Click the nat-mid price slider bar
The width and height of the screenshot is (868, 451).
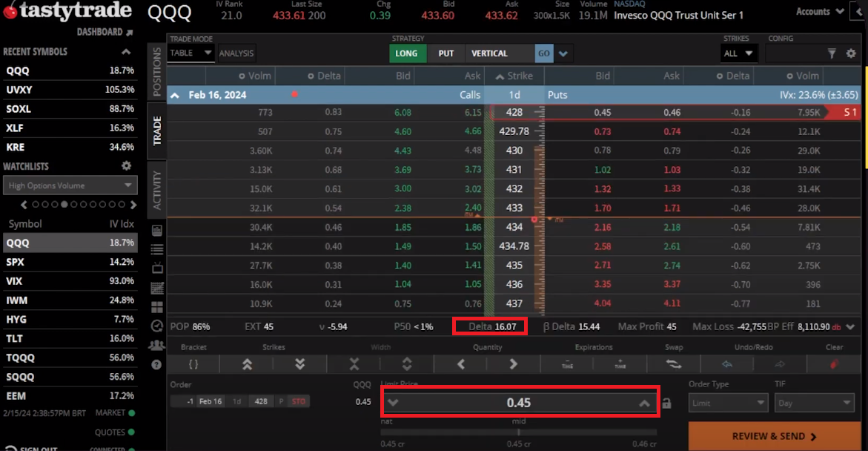click(519, 432)
